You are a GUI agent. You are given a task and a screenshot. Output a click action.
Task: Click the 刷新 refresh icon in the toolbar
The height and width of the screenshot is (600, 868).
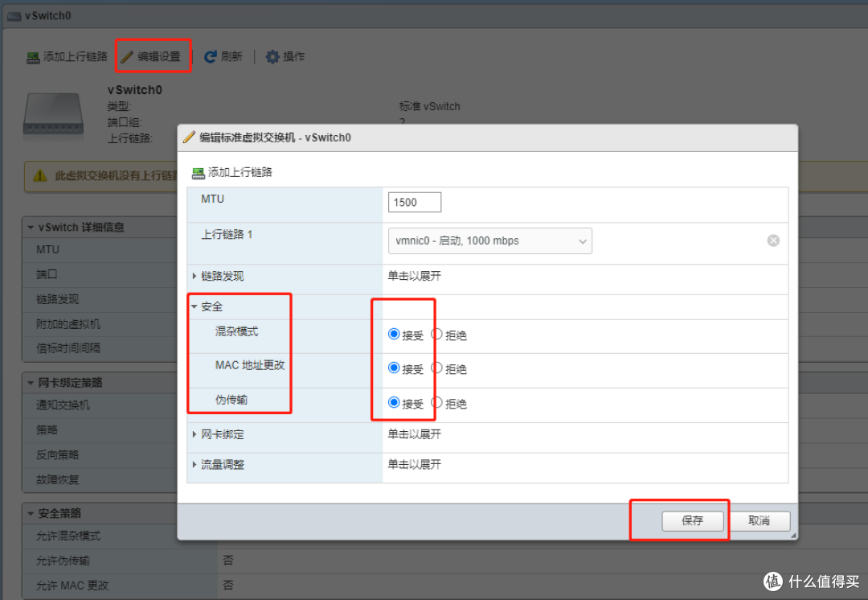pos(211,56)
